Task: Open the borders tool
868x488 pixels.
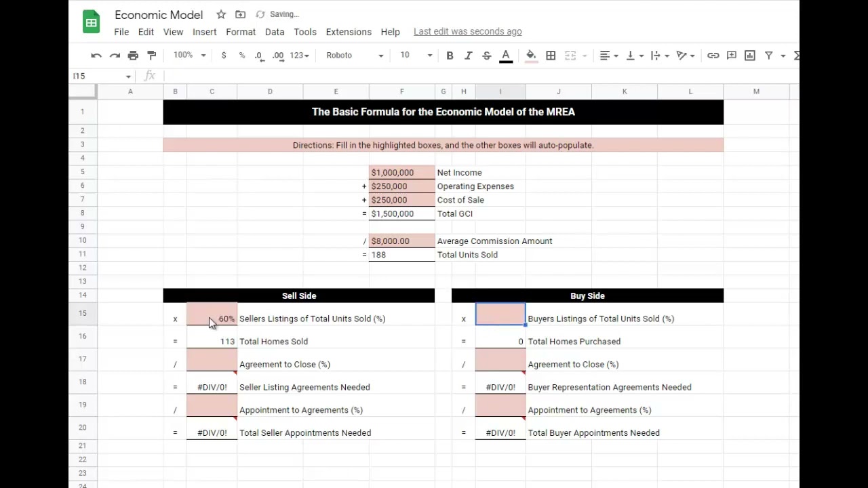Action: [x=551, y=56]
